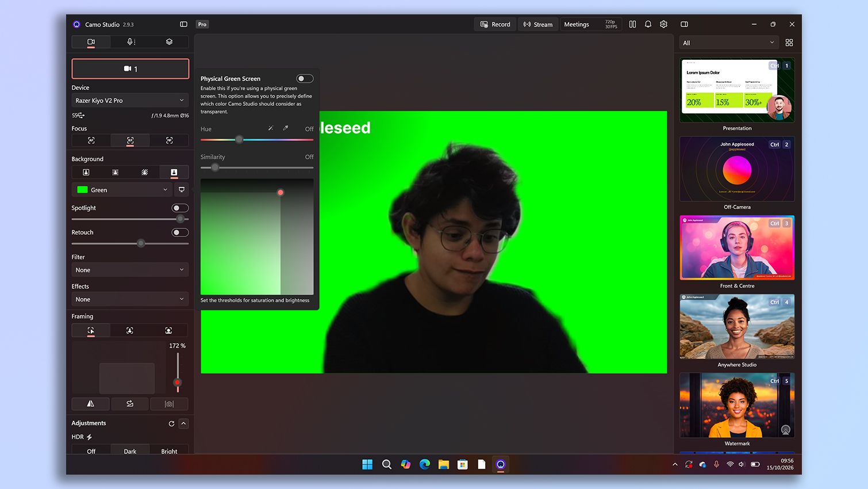Select the Off-Camera scene thumbnail
The image size is (868, 489).
tap(737, 169)
